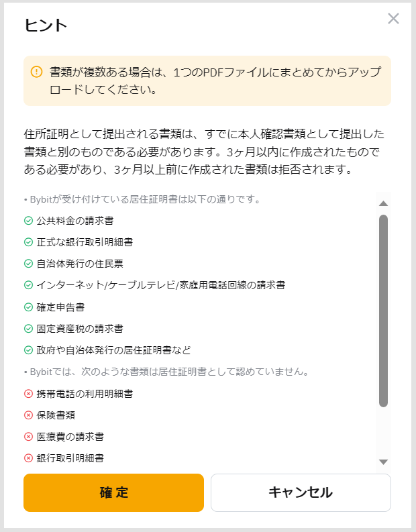The height and width of the screenshot is (532, 416).
Task: Click the red X beside 保険書類
Action: pos(28,415)
